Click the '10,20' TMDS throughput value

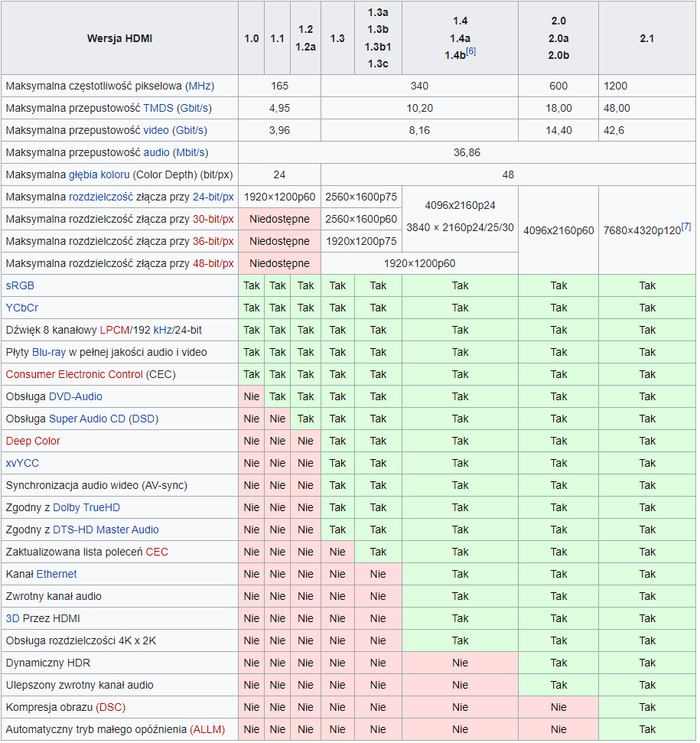click(x=420, y=109)
